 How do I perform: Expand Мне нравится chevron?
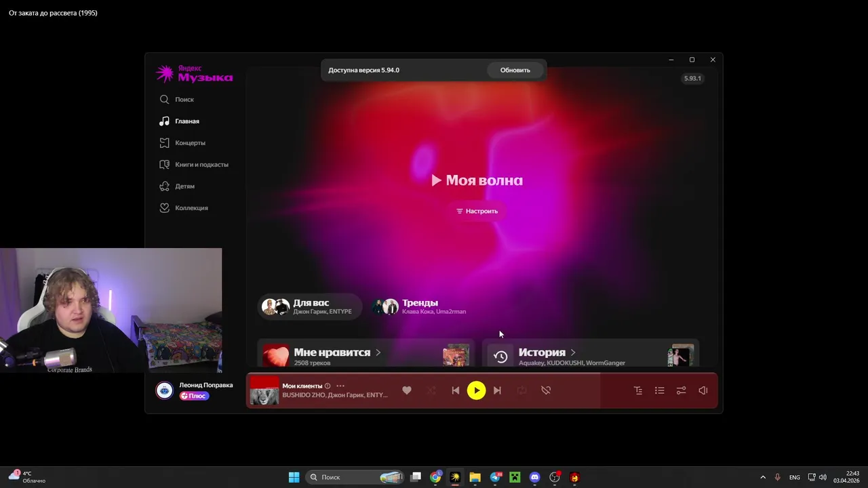pos(378,352)
